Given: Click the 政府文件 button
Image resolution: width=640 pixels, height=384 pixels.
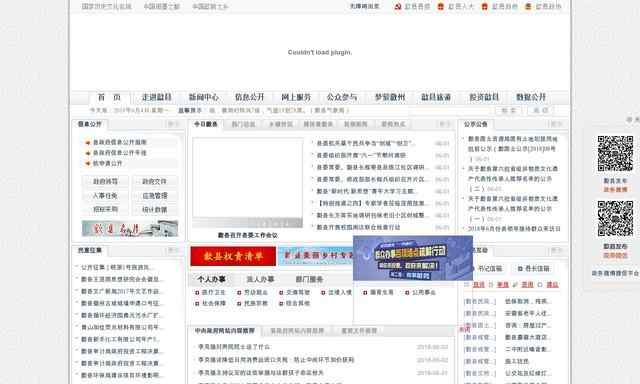Looking at the screenshot, I should pyautogui.click(x=154, y=182).
